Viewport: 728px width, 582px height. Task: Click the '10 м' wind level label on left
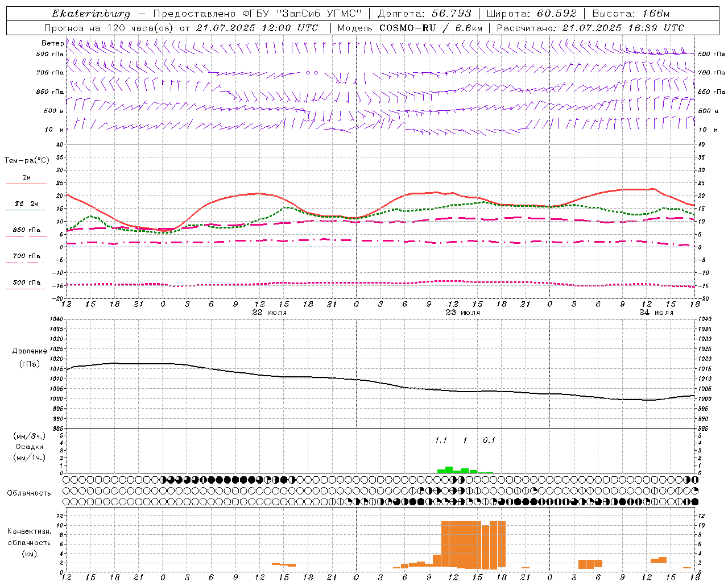click(55, 130)
